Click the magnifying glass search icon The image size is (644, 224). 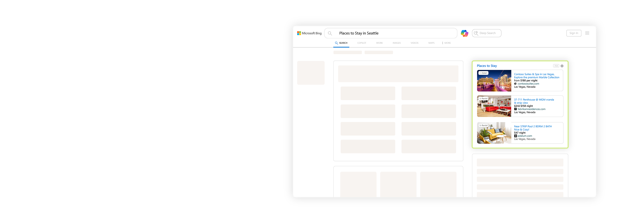pos(330,33)
